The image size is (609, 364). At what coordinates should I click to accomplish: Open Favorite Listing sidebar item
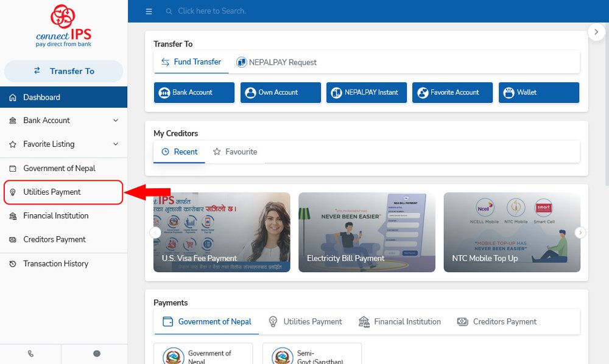click(64, 144)
